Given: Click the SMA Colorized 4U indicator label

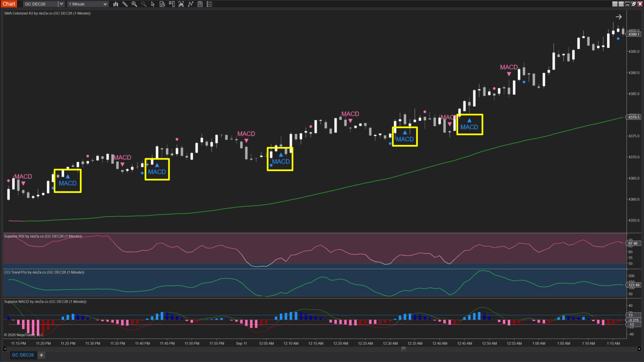Looking at the screenshot, I should click(x=47, y=13).
